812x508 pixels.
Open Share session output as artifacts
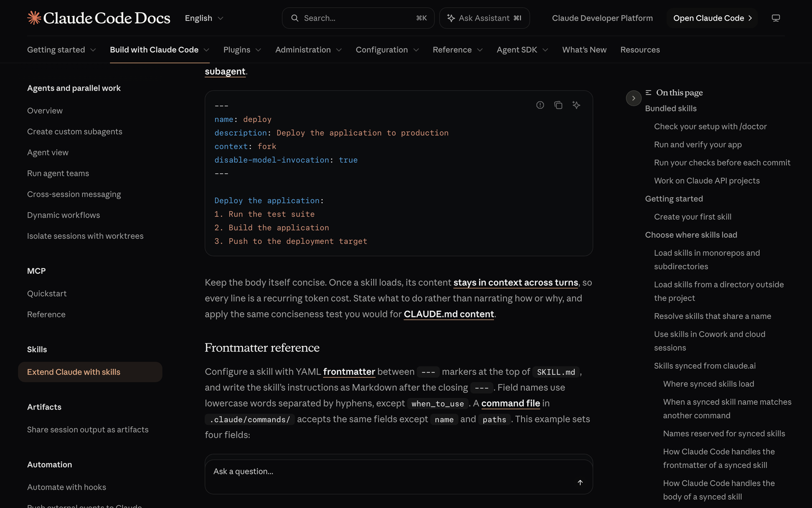pyautogui.click(x=88, y=430)
